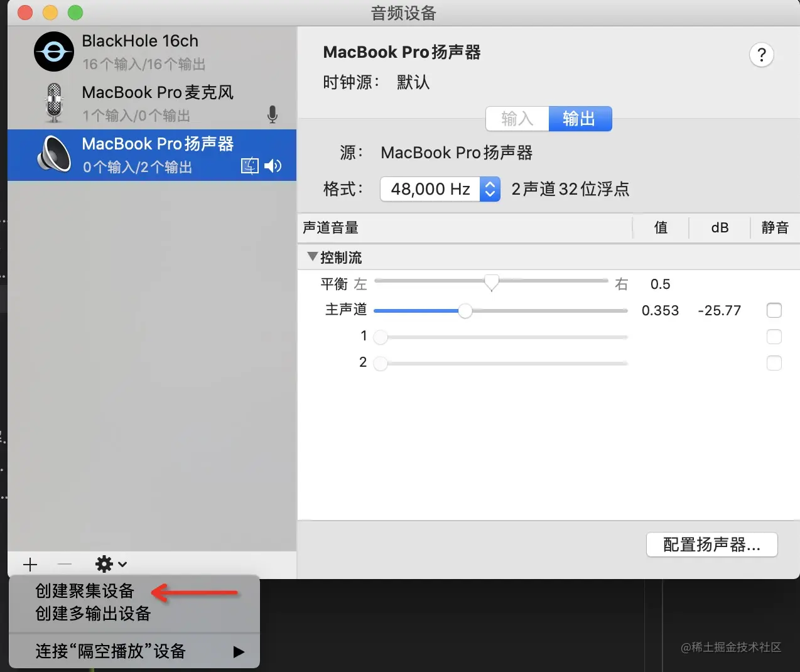Click the -25.77 dB value cell
This screenshot has width=800, height=672.
pos(720,310)
